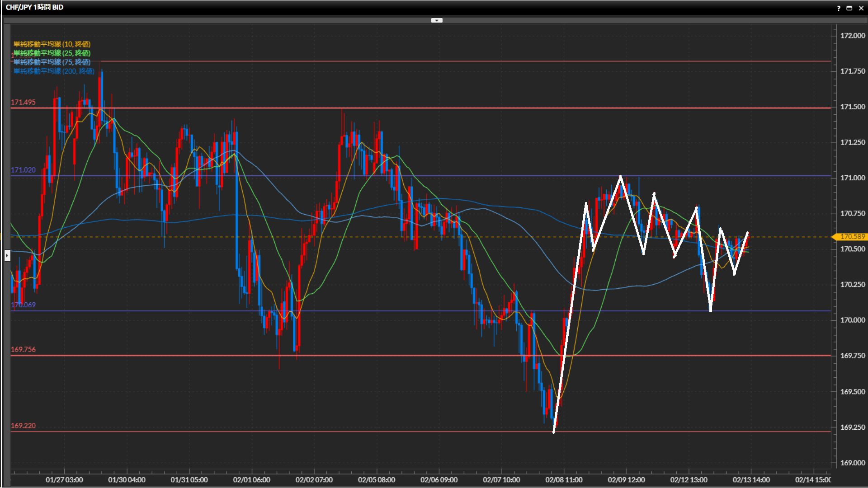
Task: Click the 172.000 price axis label
Action: [x=852, y=36]
